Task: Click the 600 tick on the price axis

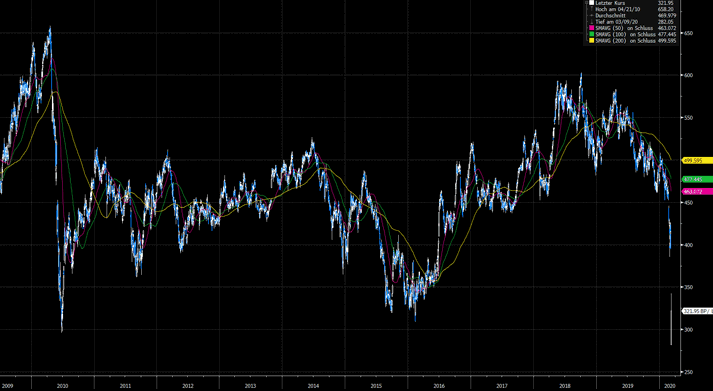Action: click(x=688, y=75)
